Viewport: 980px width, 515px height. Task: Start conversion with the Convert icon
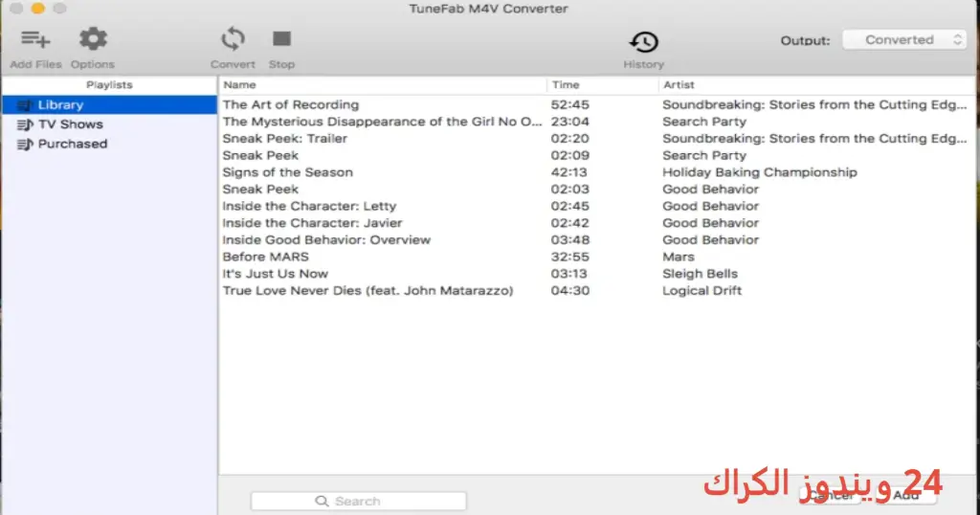click(233, 38)
